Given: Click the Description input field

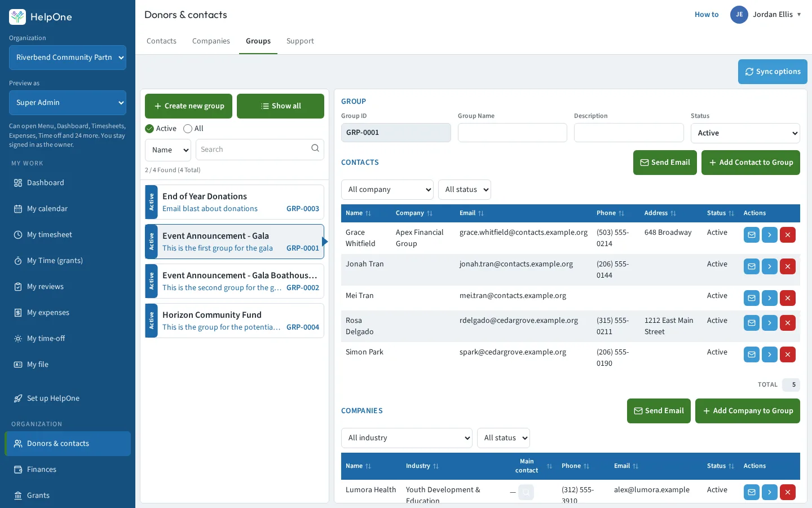Looking at the screenshot, I should [x=629, y=133].
